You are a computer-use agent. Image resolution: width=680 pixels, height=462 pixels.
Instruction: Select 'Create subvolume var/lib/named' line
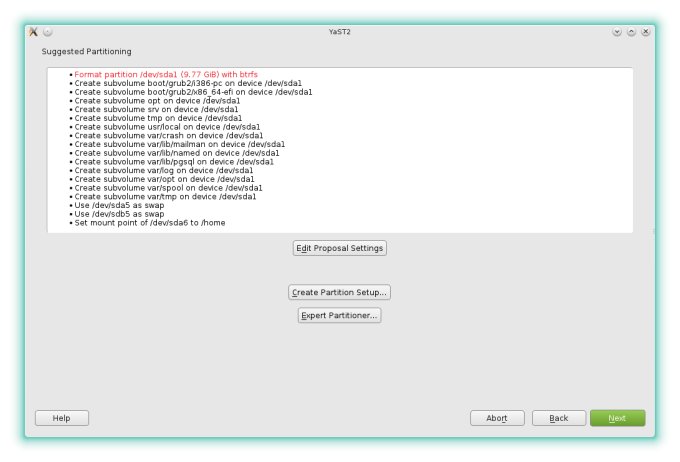pos(177,153)
